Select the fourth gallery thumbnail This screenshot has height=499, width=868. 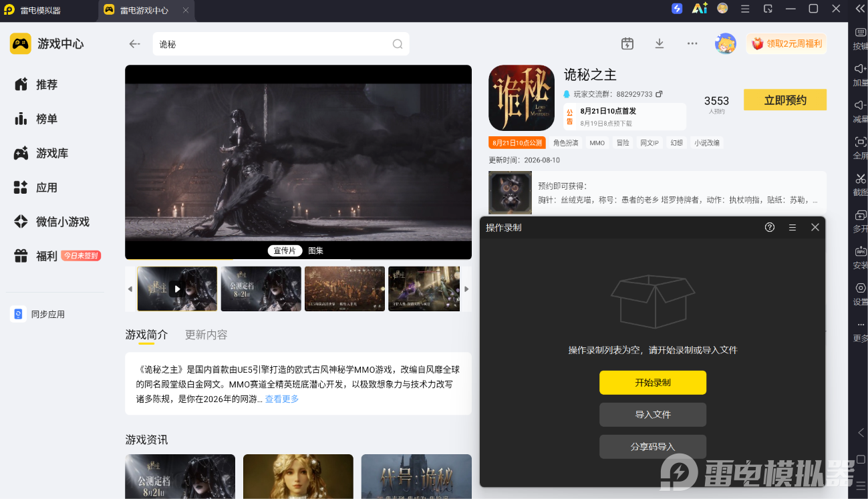[424, 289]
